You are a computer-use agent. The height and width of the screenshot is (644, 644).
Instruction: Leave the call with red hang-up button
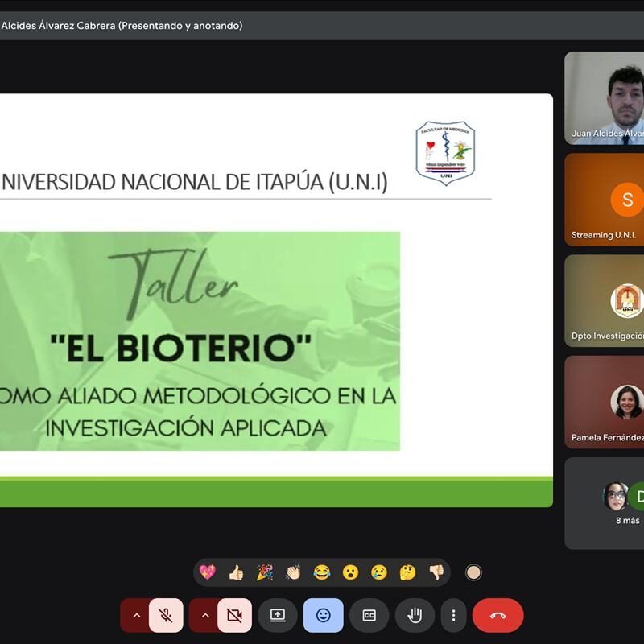point(497,616)
